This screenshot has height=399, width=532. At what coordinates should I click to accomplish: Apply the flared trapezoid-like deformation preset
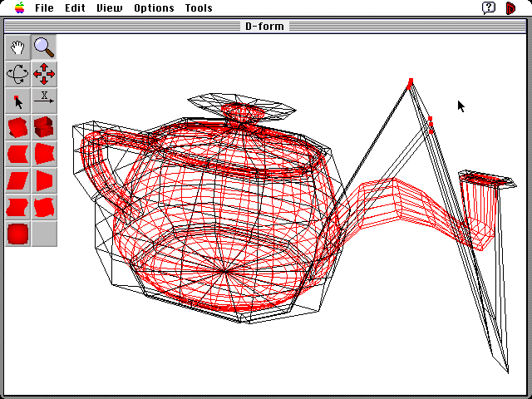tap(44, 154)
